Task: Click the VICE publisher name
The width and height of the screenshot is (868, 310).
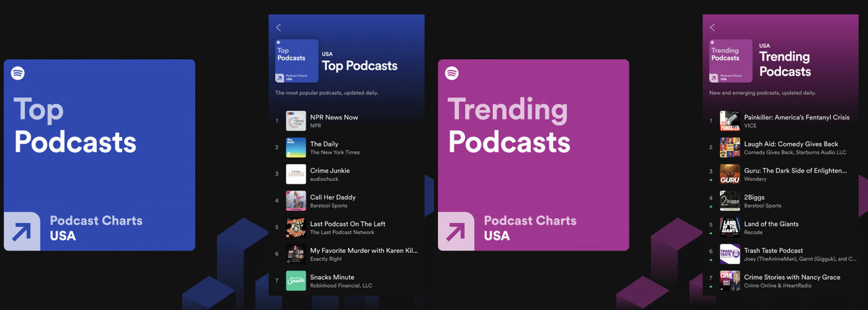Action: (x=750, y=126)
